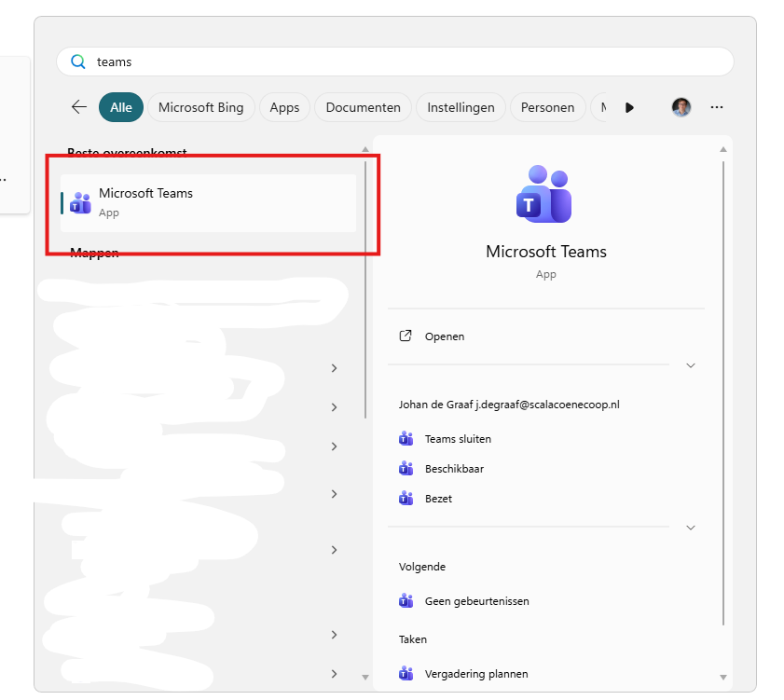Collapse the section with chevron below Openen
This screenshot has height=700, width=784.
coord(691,365)
